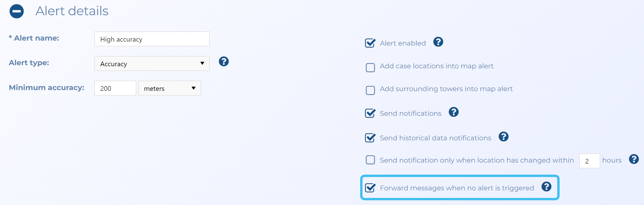Check notification only when location changed
644x205 pixels.
(370, 160)
